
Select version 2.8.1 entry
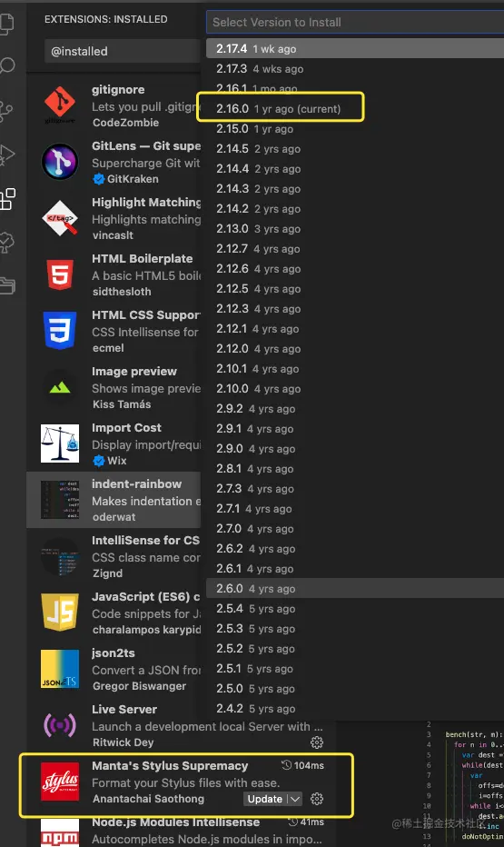coord(355,468)
